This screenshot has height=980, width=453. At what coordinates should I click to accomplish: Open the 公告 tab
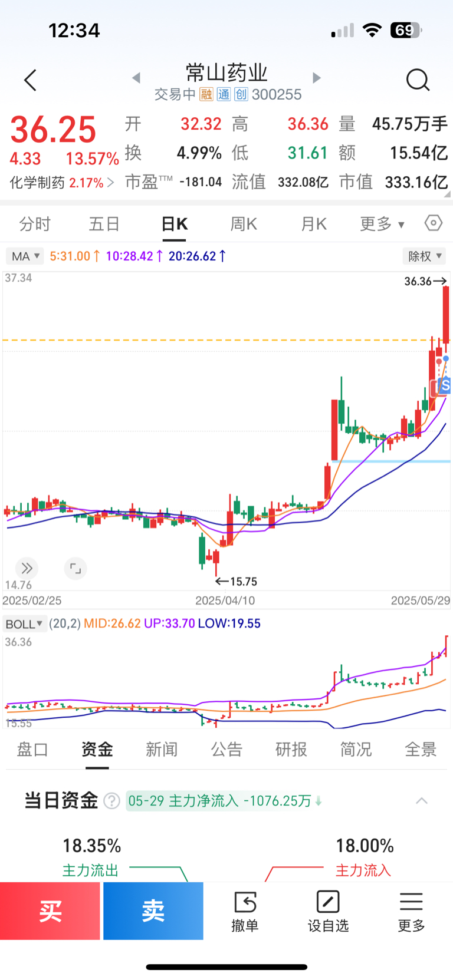(x=226, y=750)
